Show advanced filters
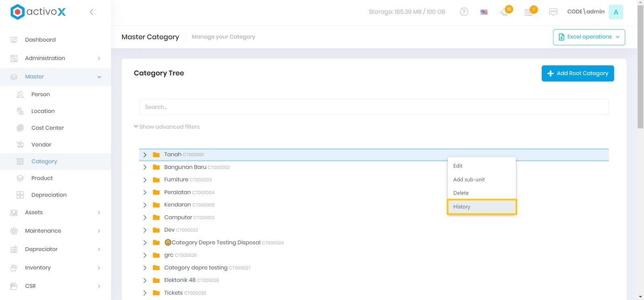644x300 pixels. 167,127
